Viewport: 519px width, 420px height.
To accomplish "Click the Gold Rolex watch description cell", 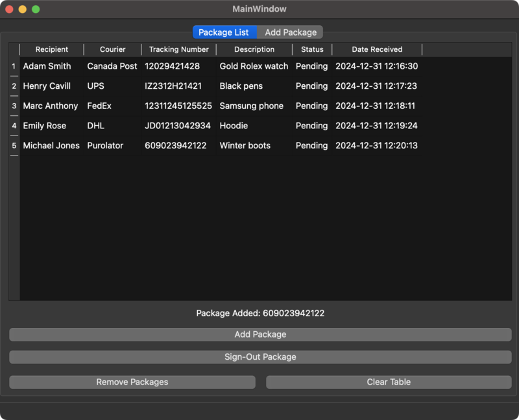I will point(254,66).
